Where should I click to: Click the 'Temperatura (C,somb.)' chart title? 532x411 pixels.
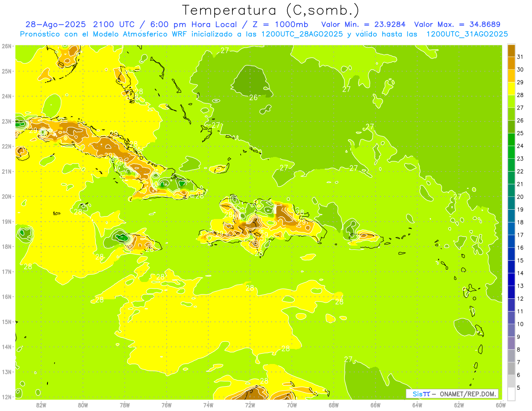(x=271, y=11)
